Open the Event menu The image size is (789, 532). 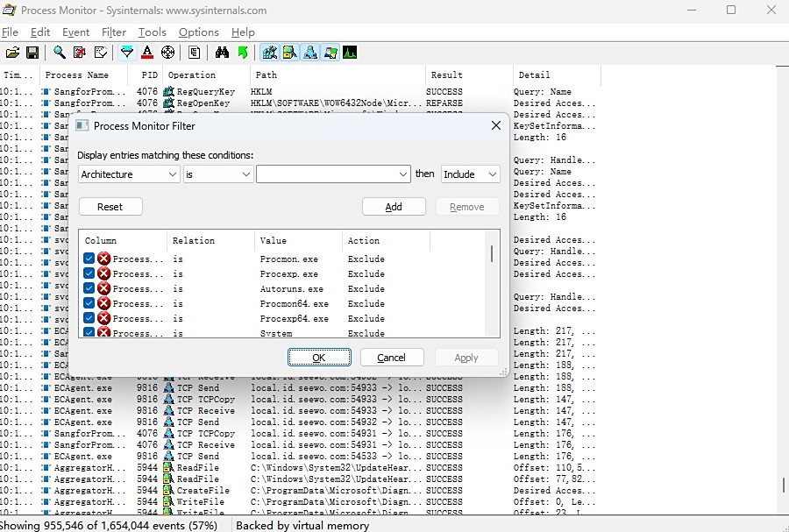click(75, 32)
